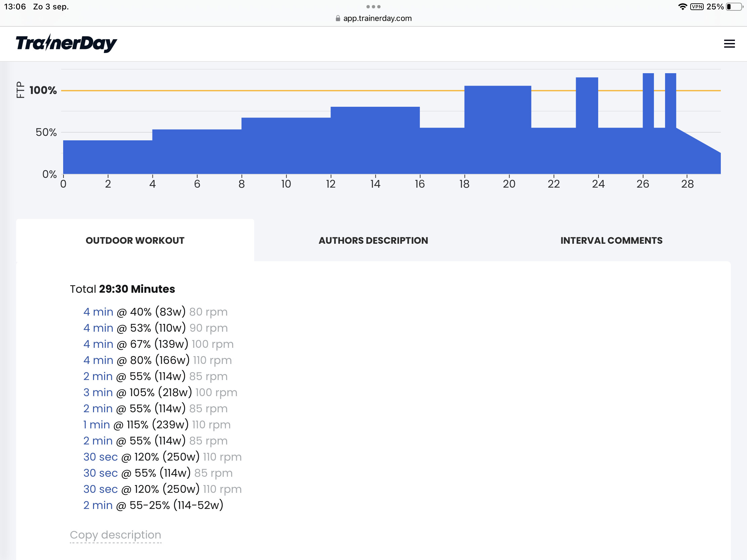Switch to Authors Description tab
This screenshot has height=560, width=747.
pyautogui.click(x=373, y=240)
